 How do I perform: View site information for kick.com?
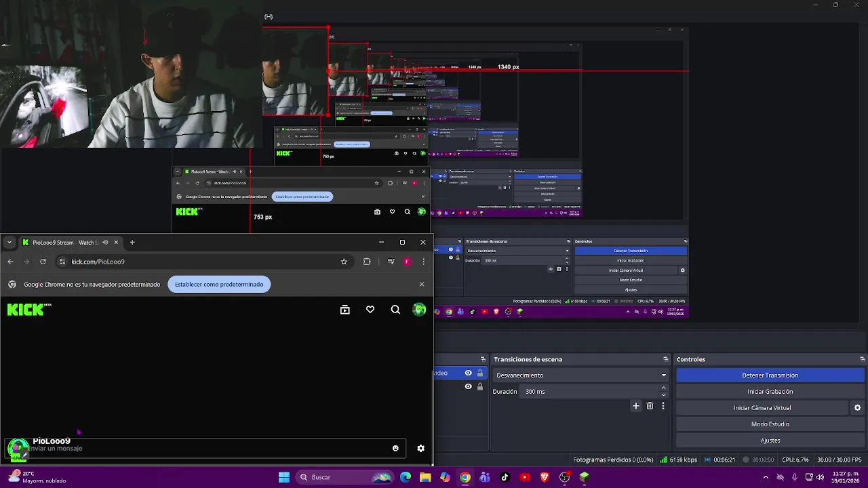(x=62, y=262)
